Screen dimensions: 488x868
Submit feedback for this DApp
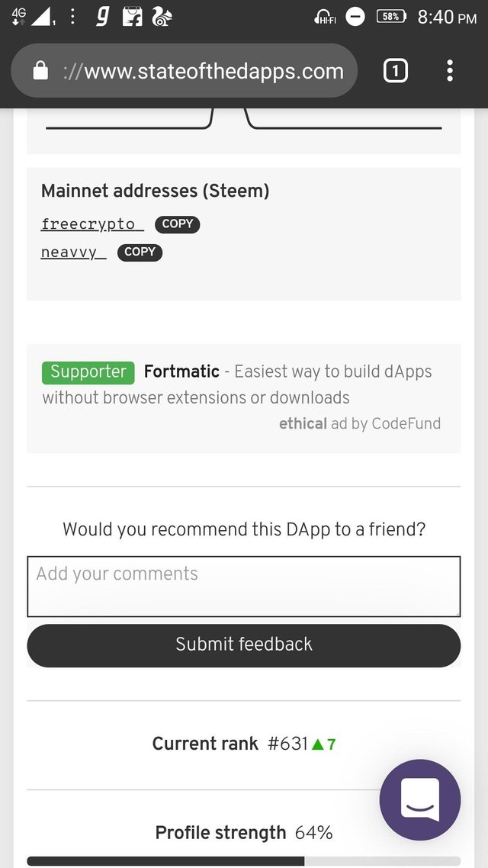[x=243, y=645]
